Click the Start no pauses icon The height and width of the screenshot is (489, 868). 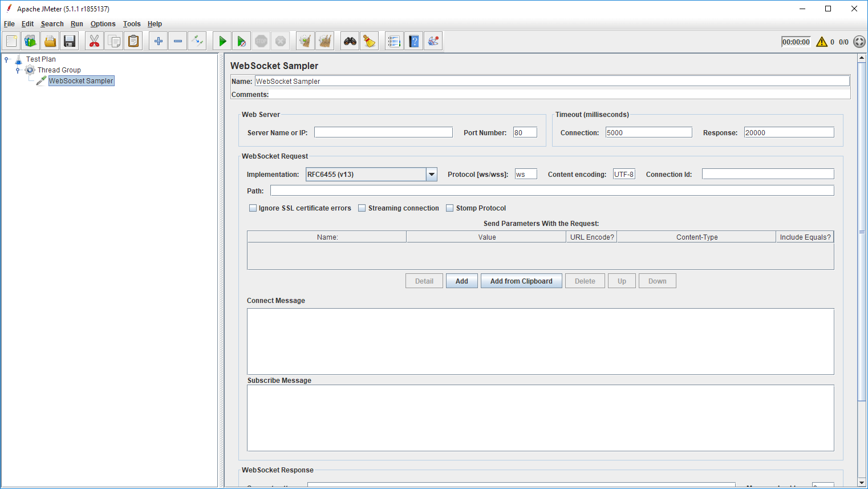(242, 41)
